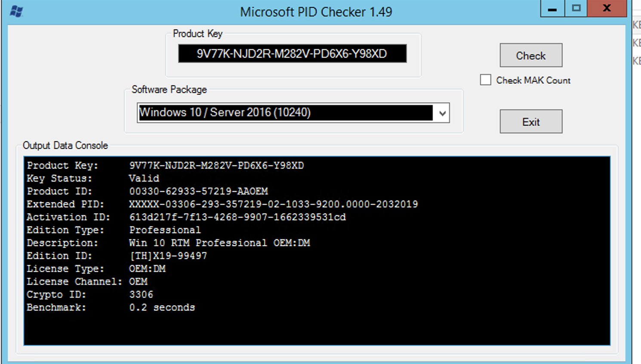Click the description Win 10 RTM Professional OEM:DM
Viewport: 641px width, 364px height.
coord(219,243)
